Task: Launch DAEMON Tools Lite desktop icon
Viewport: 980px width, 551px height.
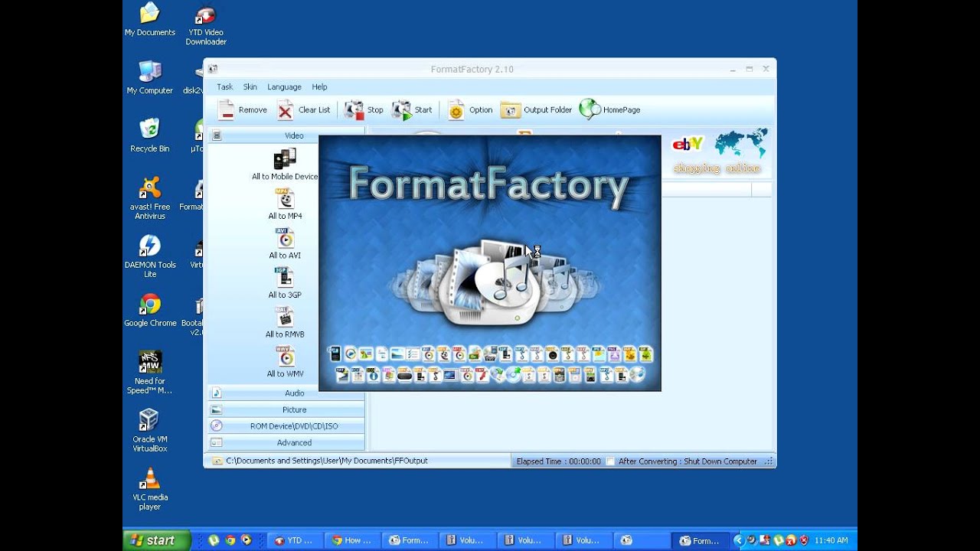Action: pyautogui.click(x=150, y=256)
